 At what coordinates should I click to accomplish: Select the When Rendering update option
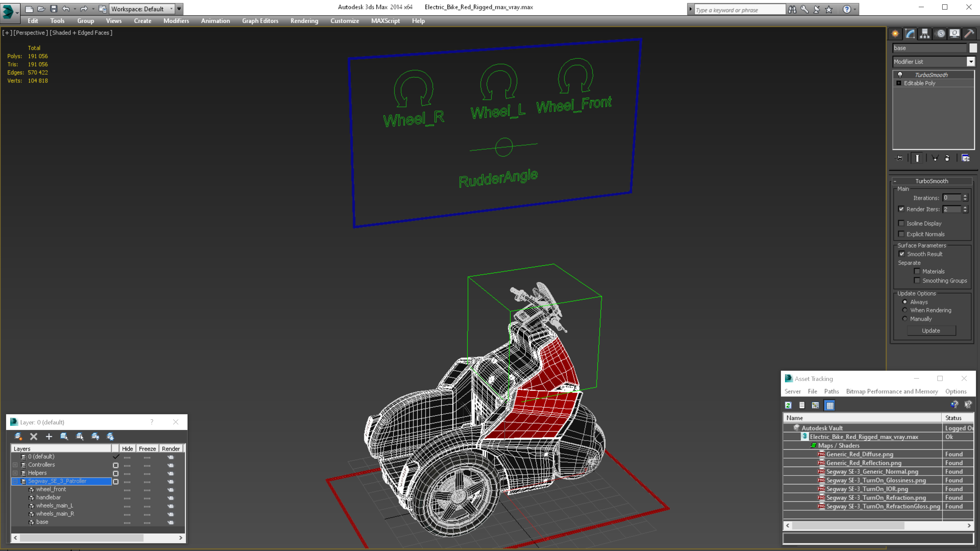click(x=905, y=310)
